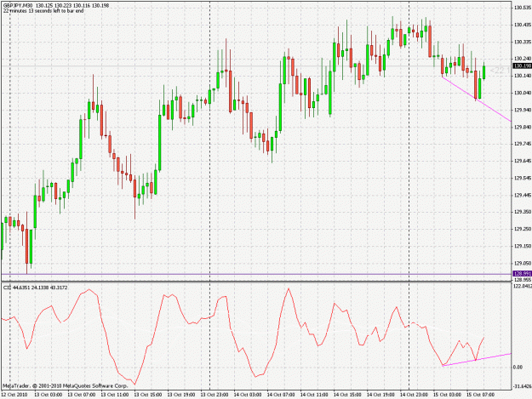Image resolution: width=532 pixels, height=399 pixels.
Task: Click the 129.445 price axis label
Action: [523, 196]
